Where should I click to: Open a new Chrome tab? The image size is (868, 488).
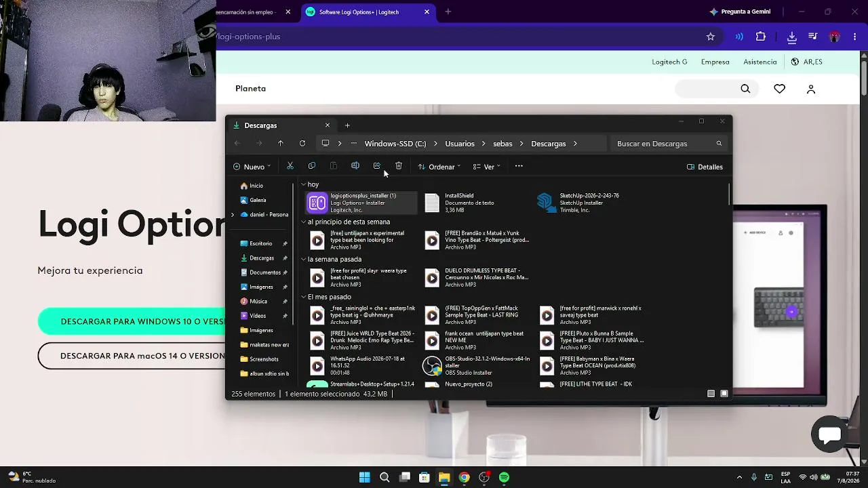point(448,12)
